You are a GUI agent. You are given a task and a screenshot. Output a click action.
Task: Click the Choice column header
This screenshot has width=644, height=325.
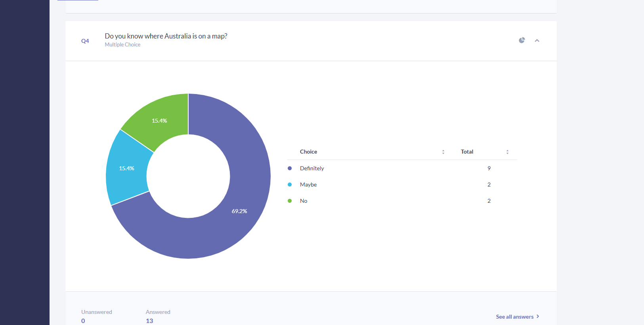point(308,152)
